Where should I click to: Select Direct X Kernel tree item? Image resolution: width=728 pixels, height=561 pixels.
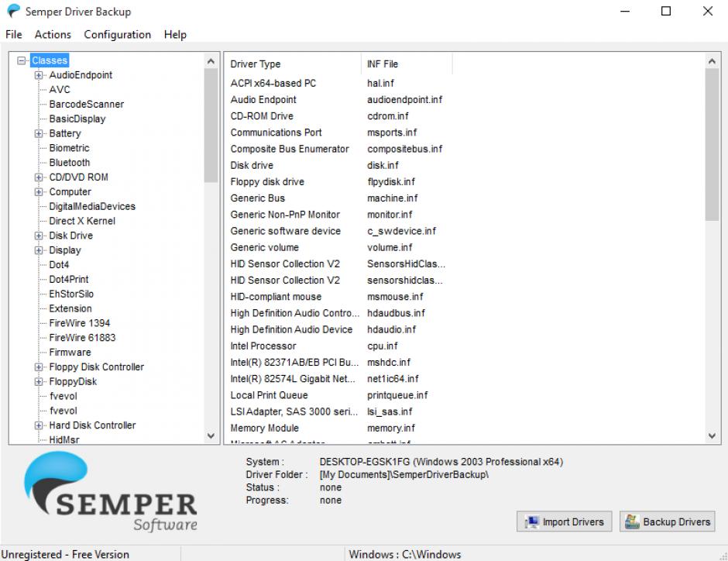click(x=82, y=221)
